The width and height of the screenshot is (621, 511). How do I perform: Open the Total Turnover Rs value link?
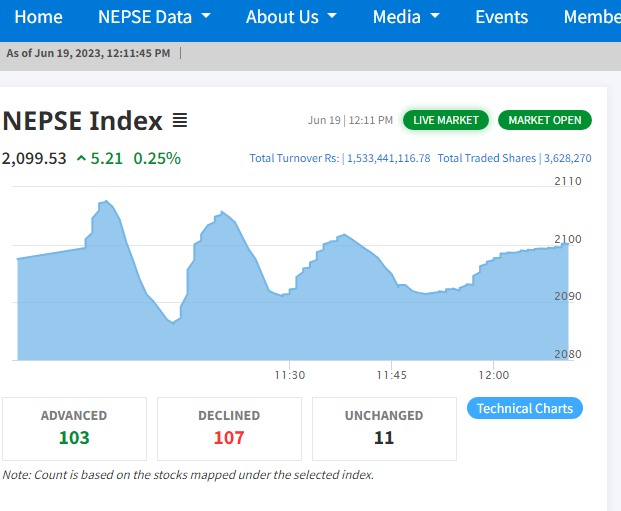(389, 158)
